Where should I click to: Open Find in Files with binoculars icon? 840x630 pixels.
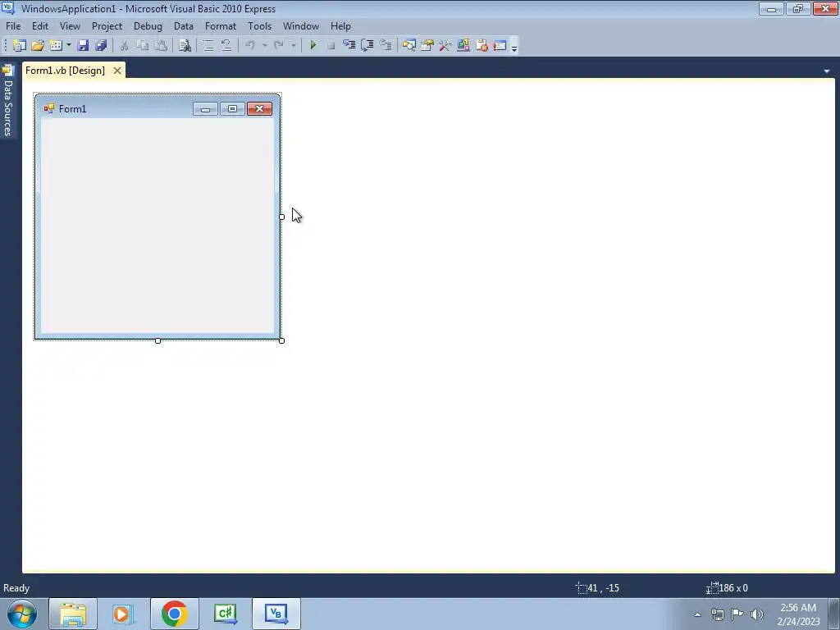point(185,46)
